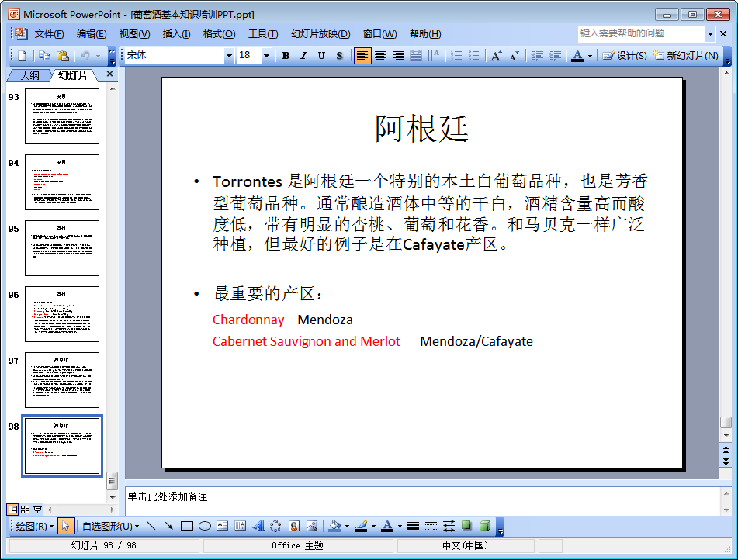Open the 文件(F) File menu
Screen dimensions: 738x560
tap(49, 34)
